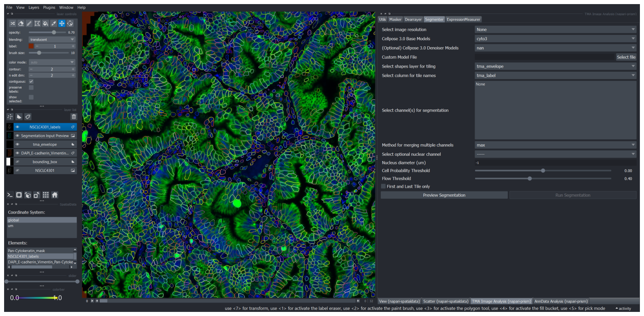Switch to the Dearrayer tab
This screenshot has height=316, width=644.
coord(413,19)
